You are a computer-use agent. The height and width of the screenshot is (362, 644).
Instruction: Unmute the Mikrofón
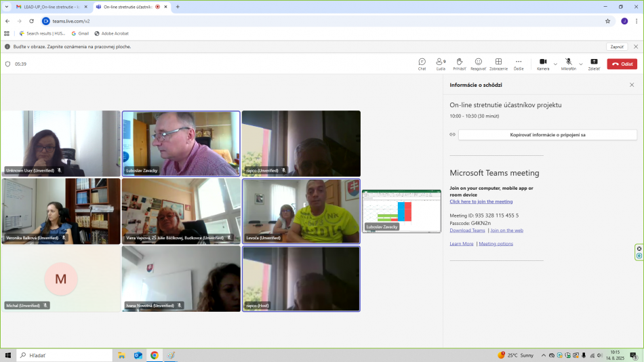(x=568, y=63)
